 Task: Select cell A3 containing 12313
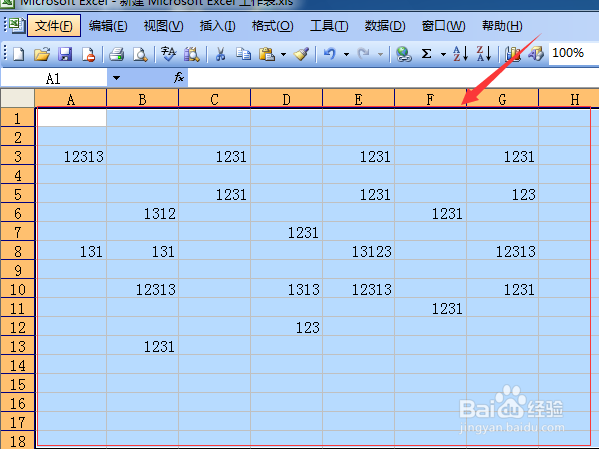coord(71,156)
